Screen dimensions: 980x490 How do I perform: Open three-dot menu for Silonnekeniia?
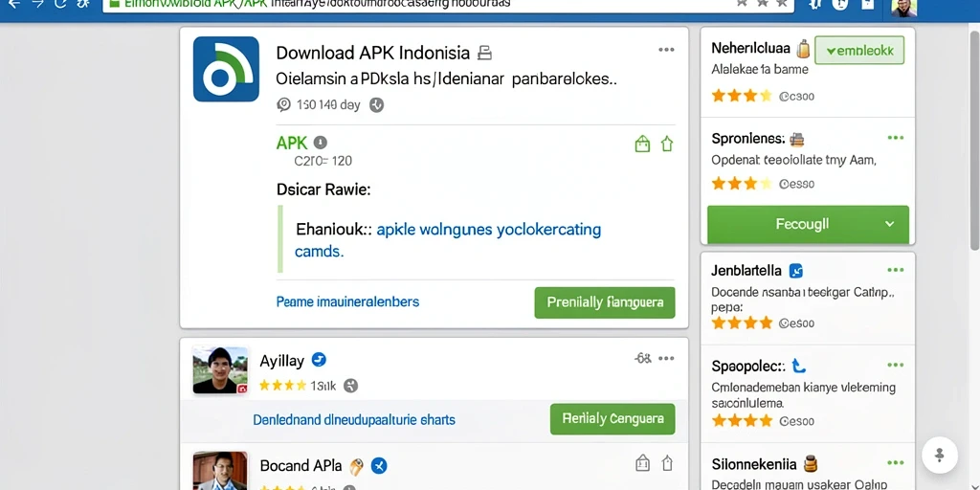(896, 463)
